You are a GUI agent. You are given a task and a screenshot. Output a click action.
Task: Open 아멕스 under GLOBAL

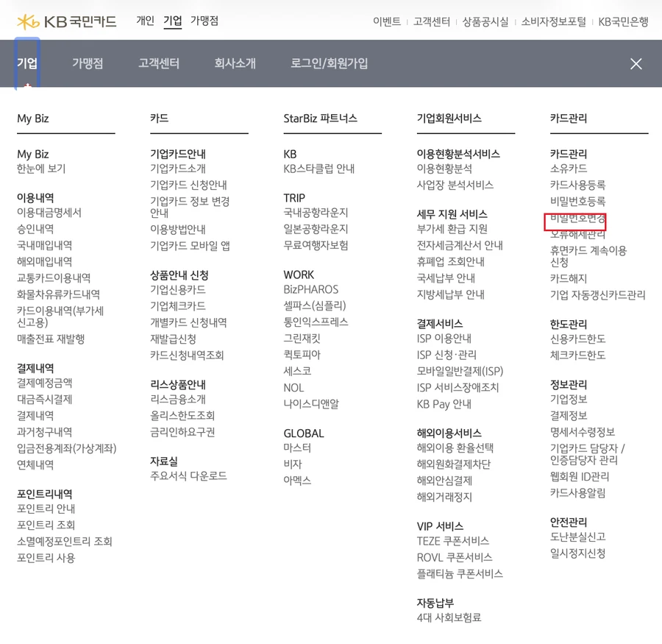pos(297,481)
